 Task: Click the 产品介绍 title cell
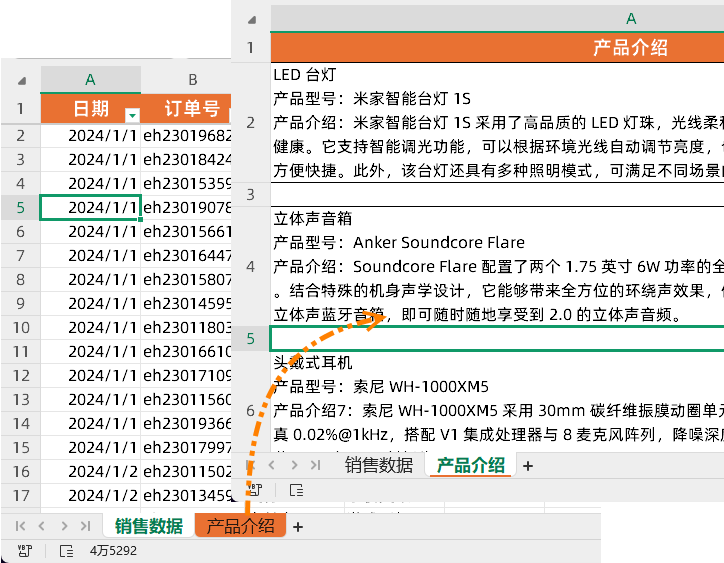point(497,48)
